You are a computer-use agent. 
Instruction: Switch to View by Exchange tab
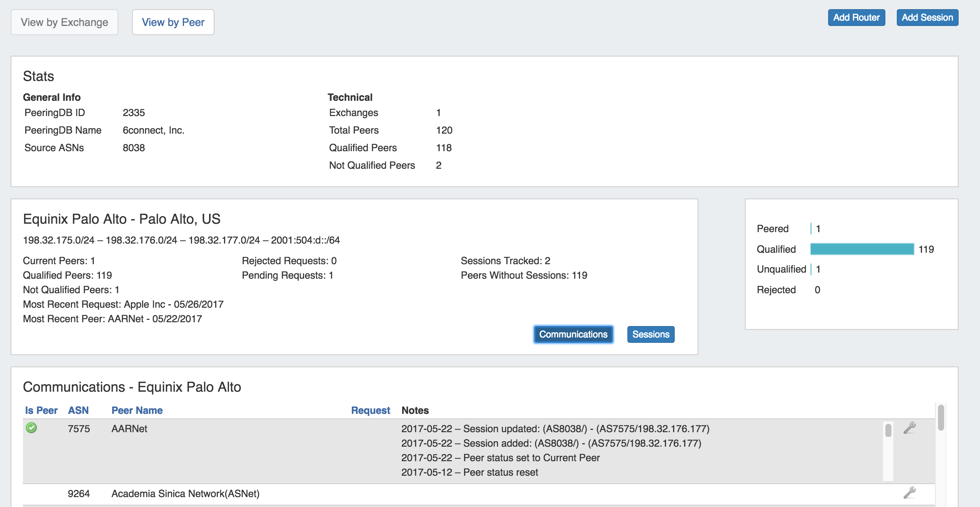[64, 22]
